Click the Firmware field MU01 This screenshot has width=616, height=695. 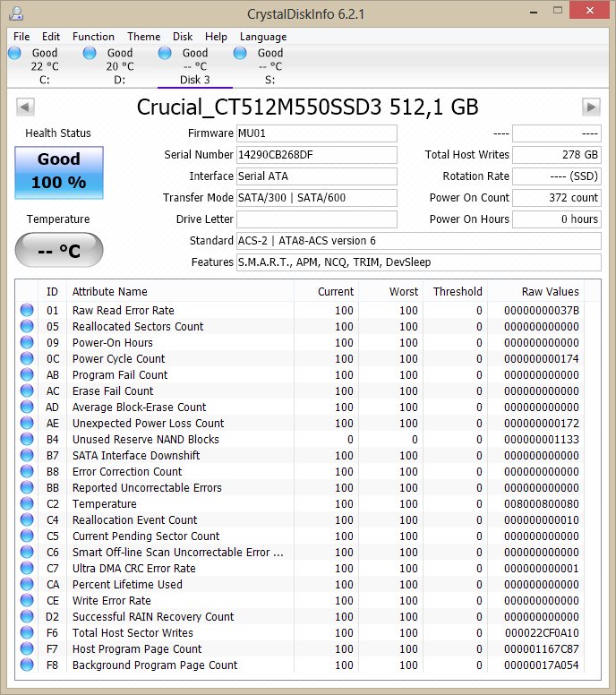pos(316,133)
